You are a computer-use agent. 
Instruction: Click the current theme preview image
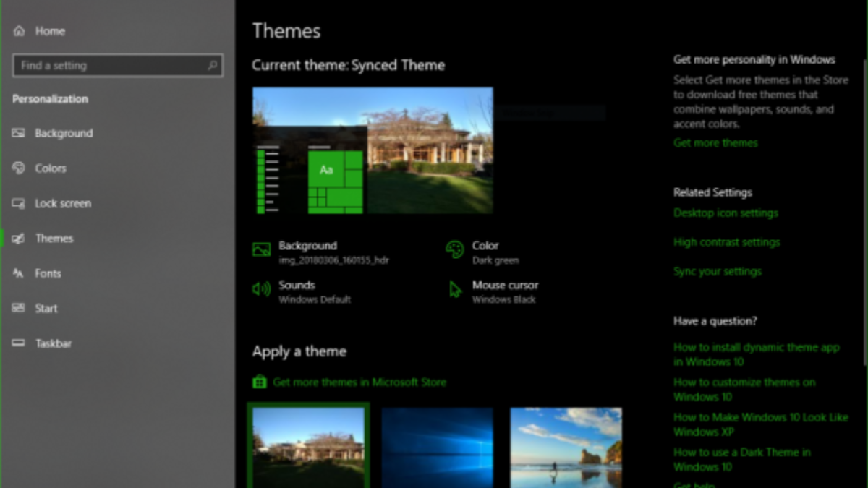373,150
